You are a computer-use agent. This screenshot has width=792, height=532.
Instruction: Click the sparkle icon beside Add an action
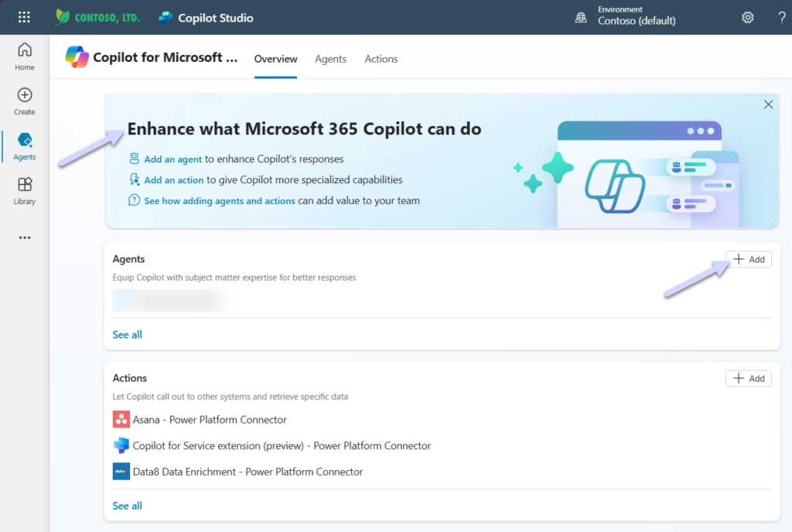click(x=134, y=179)
